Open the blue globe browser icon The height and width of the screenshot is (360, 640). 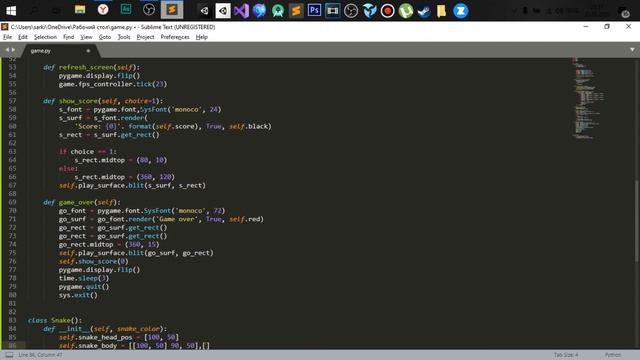(259, 11)
